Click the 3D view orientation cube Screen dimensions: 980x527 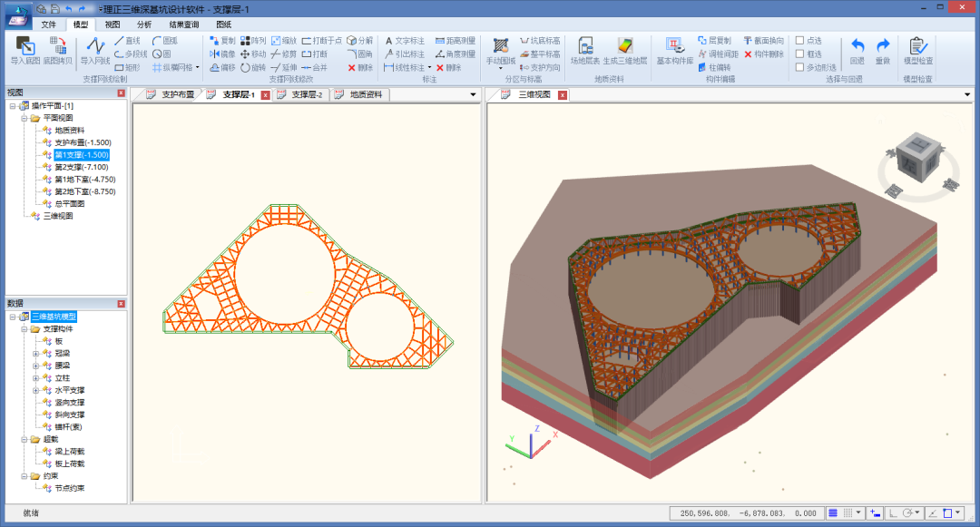pyautogui.click(x=920, y=157)
